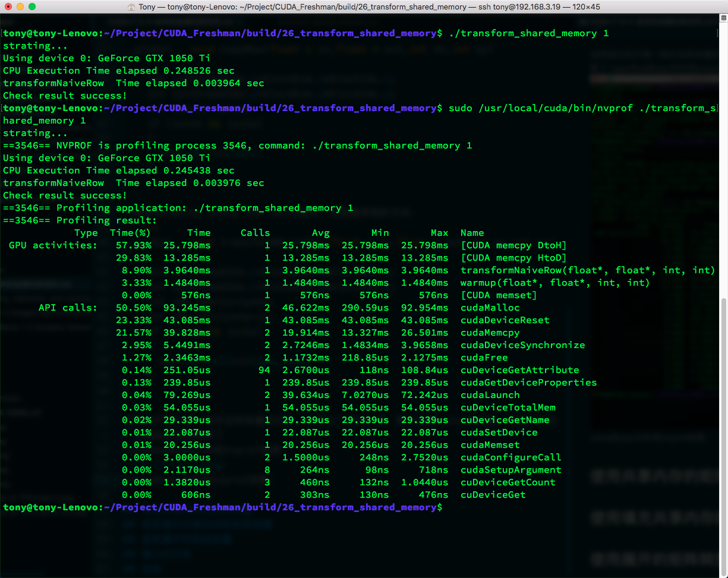Screen dimensions: 728x578
Task: Click the 'Name' column header
Action: [x=472, y=233]
